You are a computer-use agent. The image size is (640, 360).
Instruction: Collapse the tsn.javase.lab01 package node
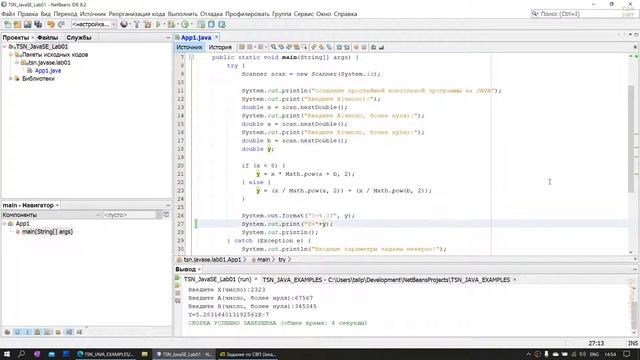coord(17,62)
